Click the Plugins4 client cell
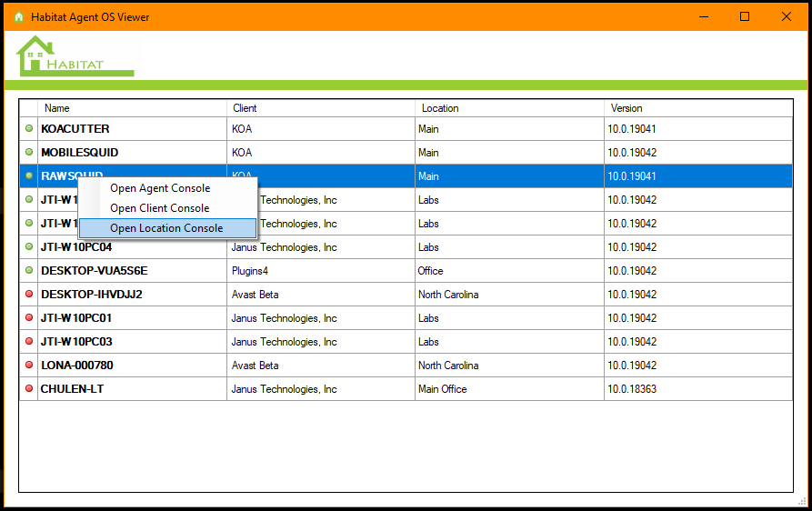The image size is (812, 511). [x=250, y=271]
